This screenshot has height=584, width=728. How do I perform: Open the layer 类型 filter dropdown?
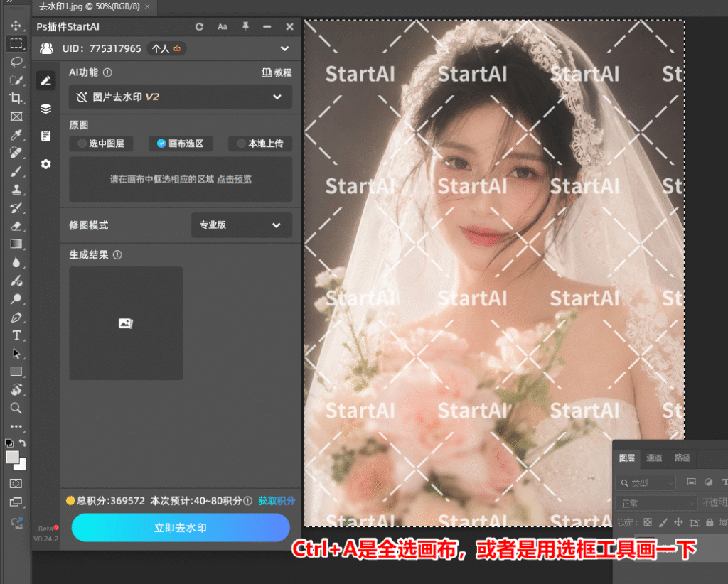click(x=646, y=483)
